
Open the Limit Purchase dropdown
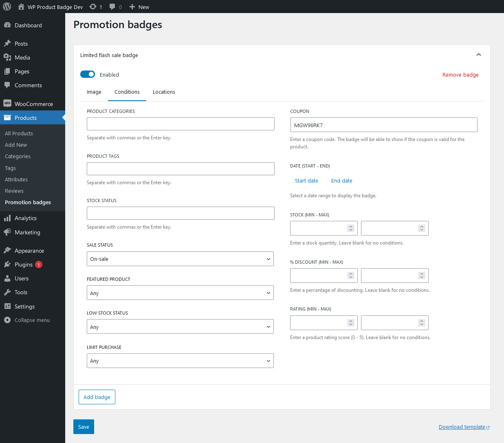click(180, 361)
